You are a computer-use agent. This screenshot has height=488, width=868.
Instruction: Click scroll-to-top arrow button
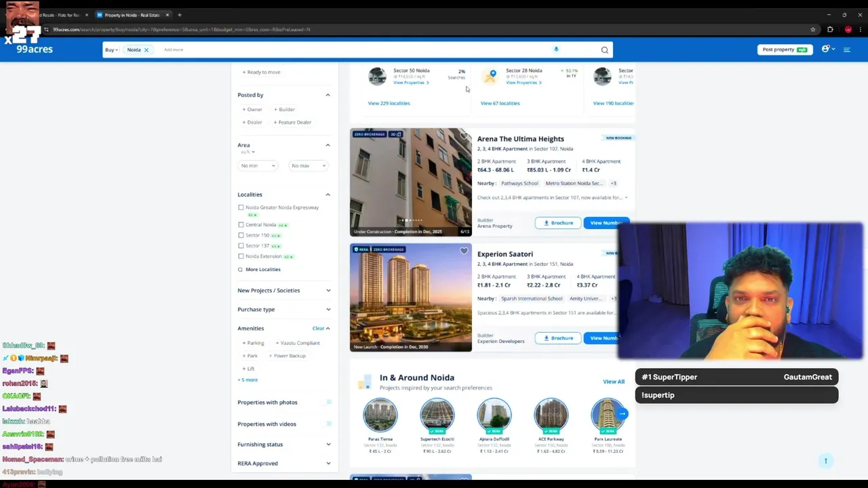(825, 461)
